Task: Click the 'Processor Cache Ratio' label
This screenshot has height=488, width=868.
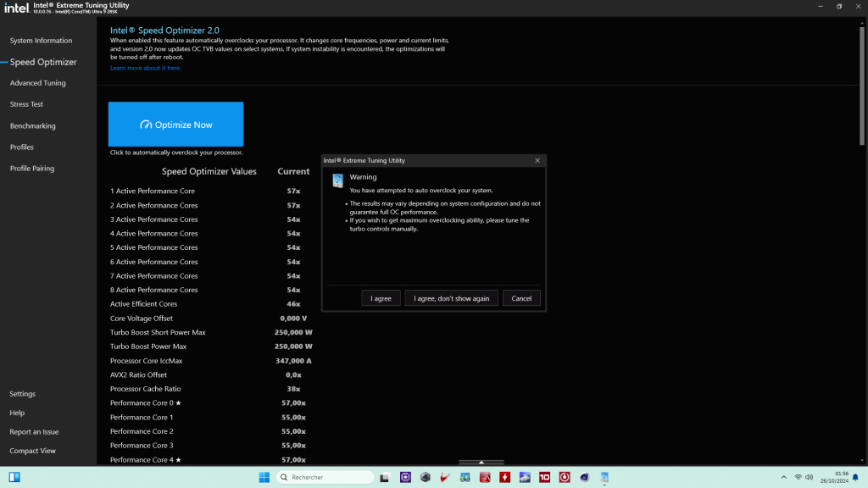Action: 146,389
